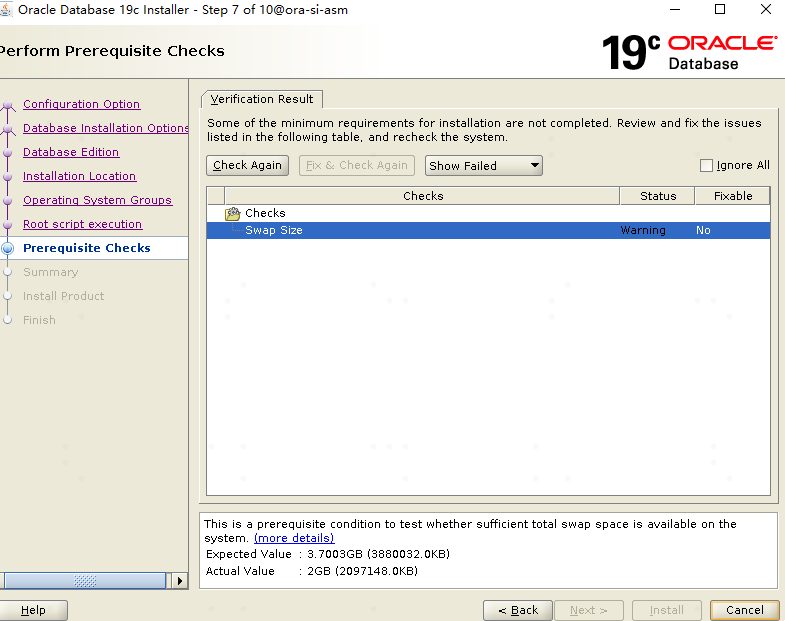Click the Back button
This screenshot has width=785, height=621.
(518, 610)
